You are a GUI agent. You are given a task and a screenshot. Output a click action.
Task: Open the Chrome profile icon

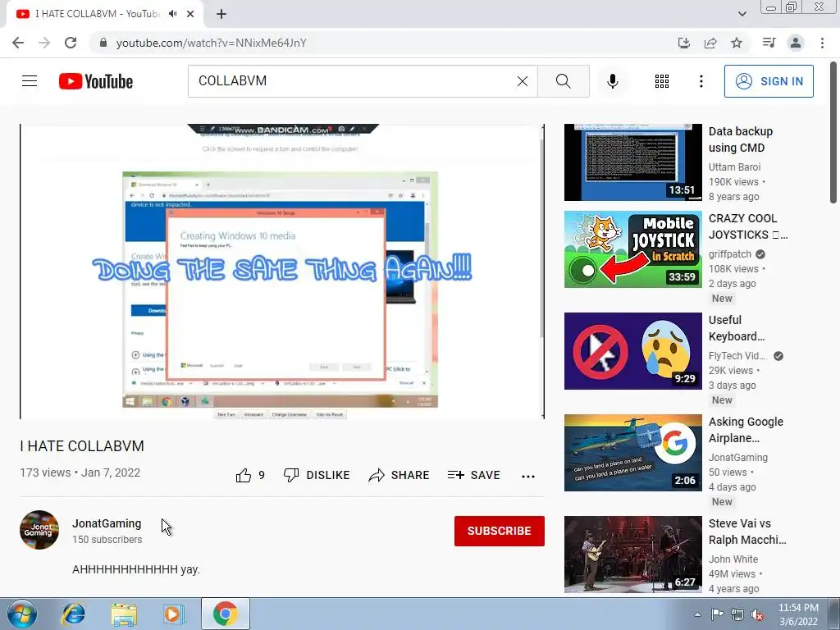796,43
